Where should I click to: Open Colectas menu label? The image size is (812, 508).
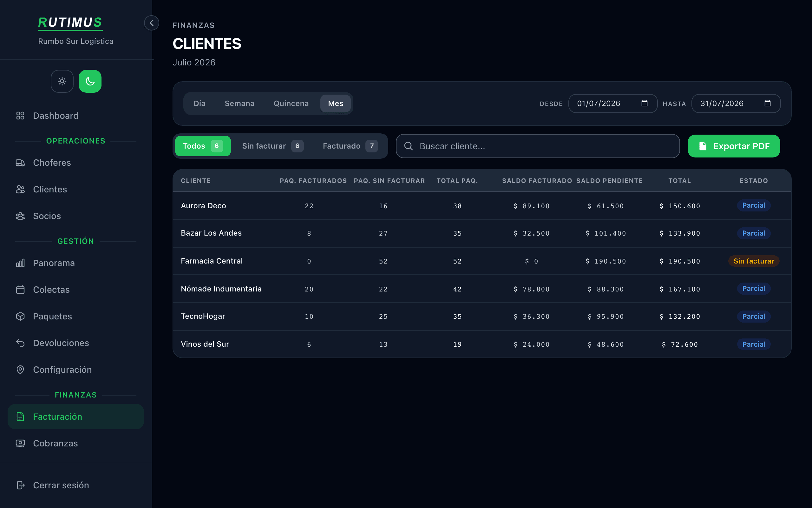coord(51,290)
